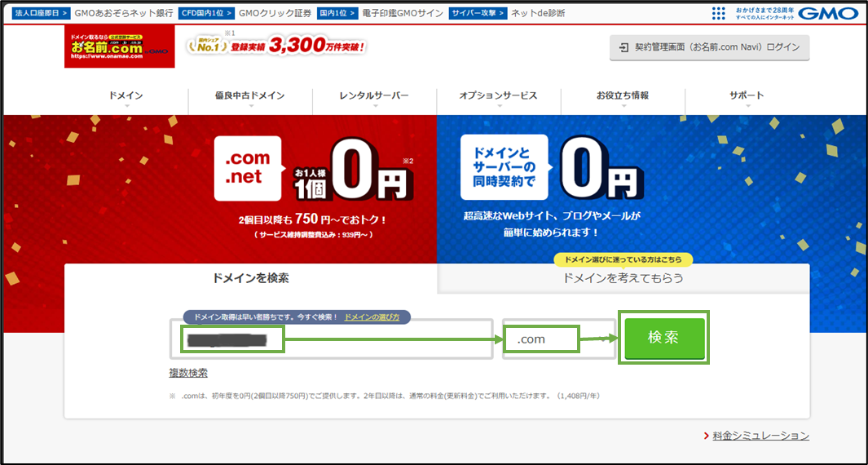This screenshot has height=465, width=868.
Task: Click the サイバー攻撃 label
Action: tap(478, 13)
